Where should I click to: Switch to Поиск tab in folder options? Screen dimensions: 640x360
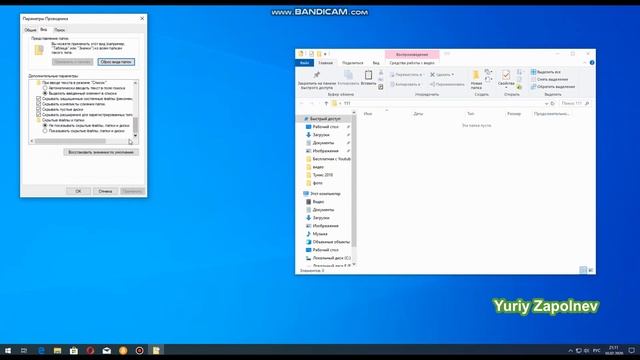pyautogui.click(x=60, y=30)
